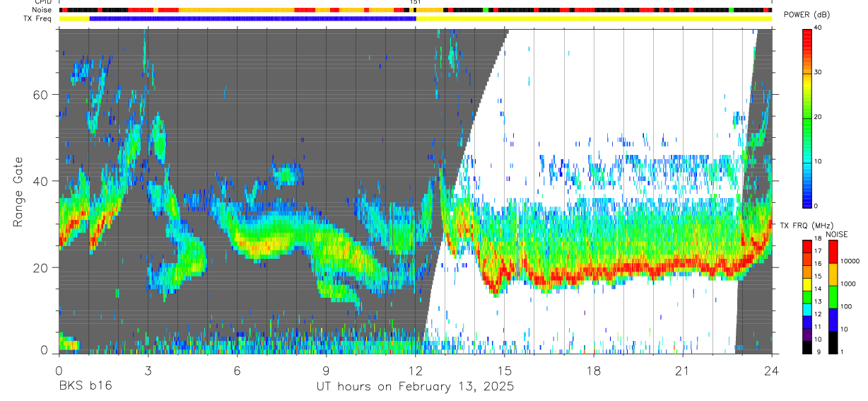Image resolution: width=868 pixels, height=401 pixels.
Task: Click the 18 tick on the UT hours axis
Action: tap(594, 371)
